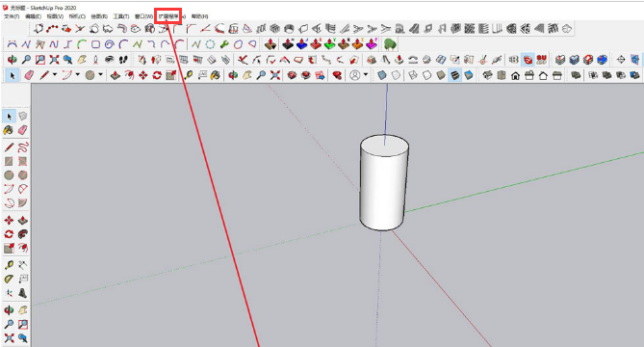Click the red SU plugin icon
The image size is (644, 347).
(x=541, y=60)
